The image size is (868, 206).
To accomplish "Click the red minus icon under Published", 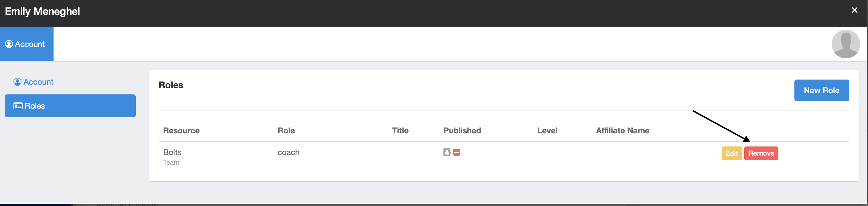I will [x=457, y=152].
